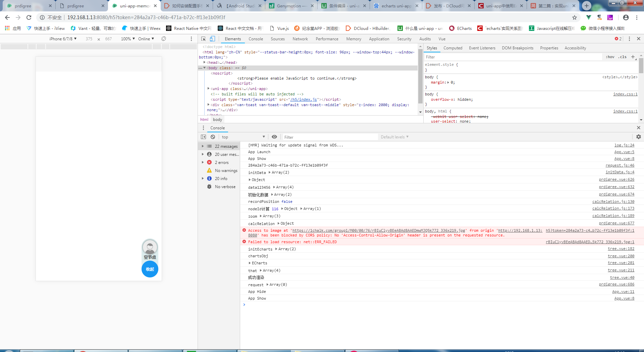Open the Vue devtools tab
The width and height of the screenshot is (644, 352).
click(x=442, y=39)
